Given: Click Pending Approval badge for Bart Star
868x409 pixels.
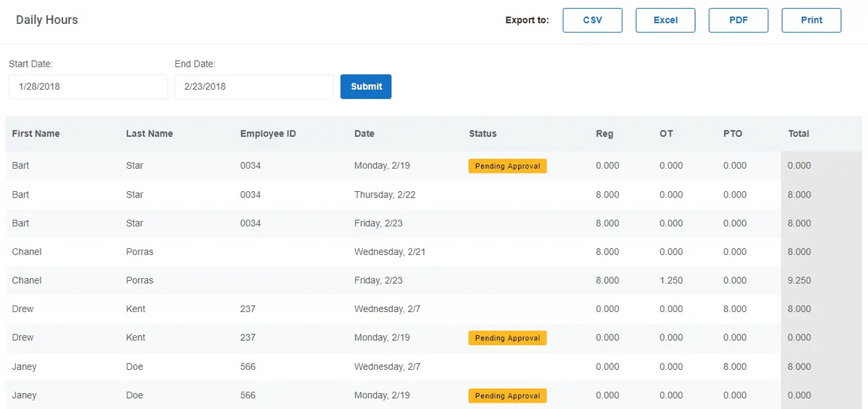Looking at the screenshot, I should click(x=508, y=166).
